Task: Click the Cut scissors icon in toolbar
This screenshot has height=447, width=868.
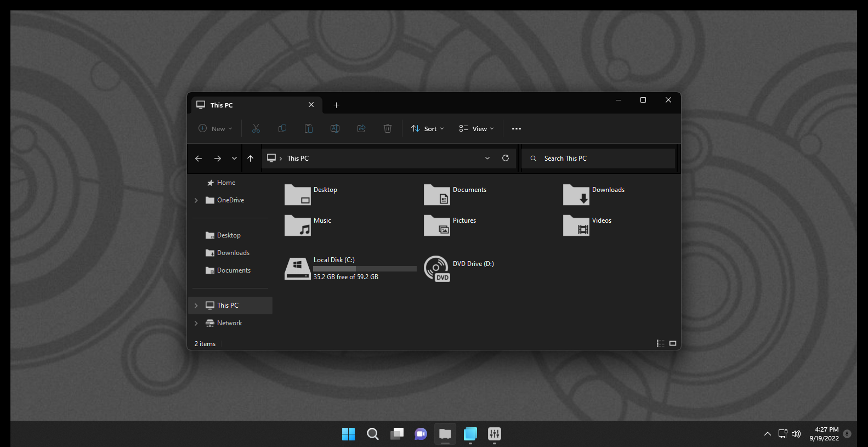Action: click(x=256, y=128)
